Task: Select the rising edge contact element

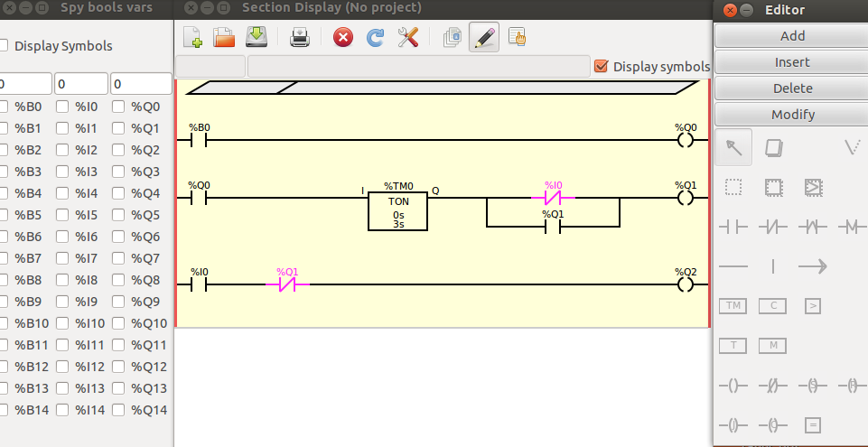Action: 813,227
